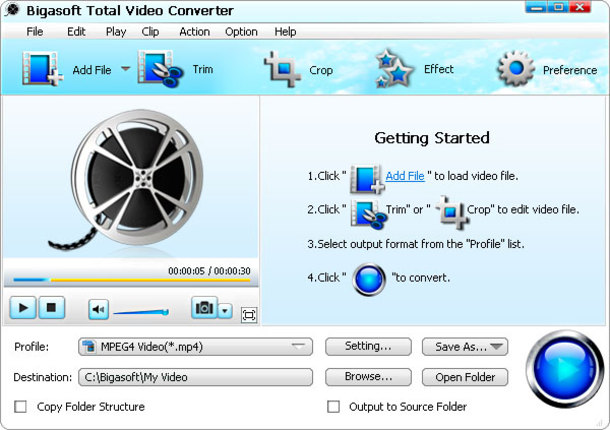Mute audio using the speaker icon
The image size is (610, 430).
(98, 309)
